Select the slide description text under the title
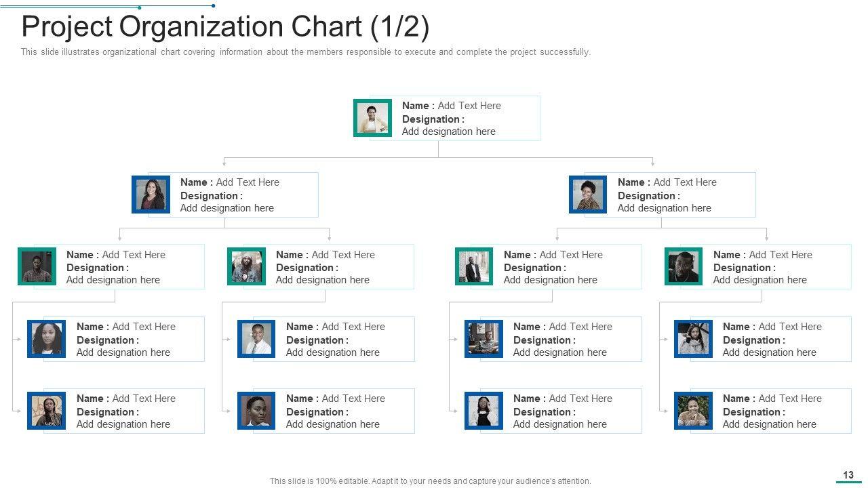 coord(305,52)
